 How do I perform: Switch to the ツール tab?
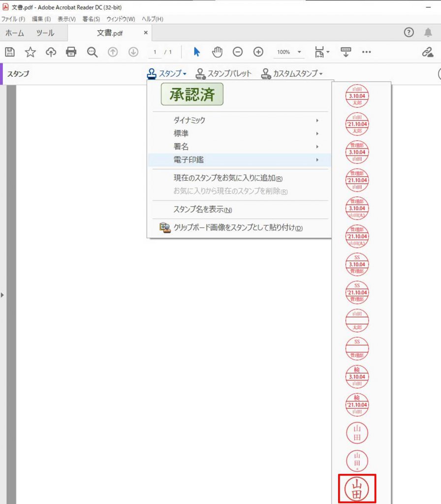[x=45, y=33]
